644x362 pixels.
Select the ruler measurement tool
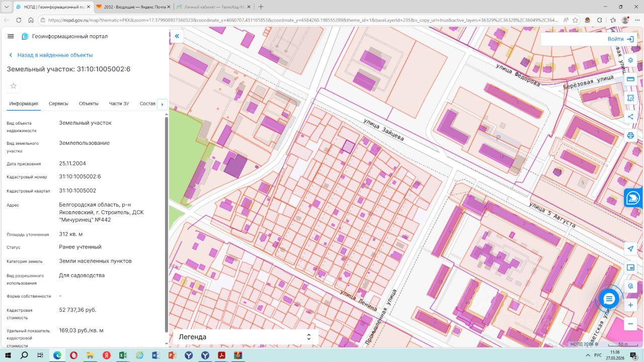(630, 79)
